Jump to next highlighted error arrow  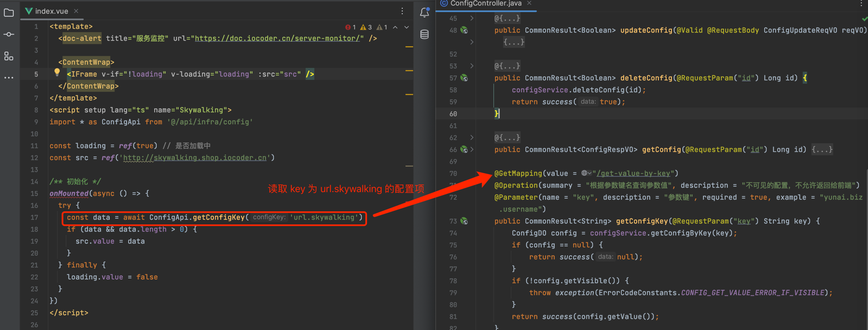(x=407, y=27)
